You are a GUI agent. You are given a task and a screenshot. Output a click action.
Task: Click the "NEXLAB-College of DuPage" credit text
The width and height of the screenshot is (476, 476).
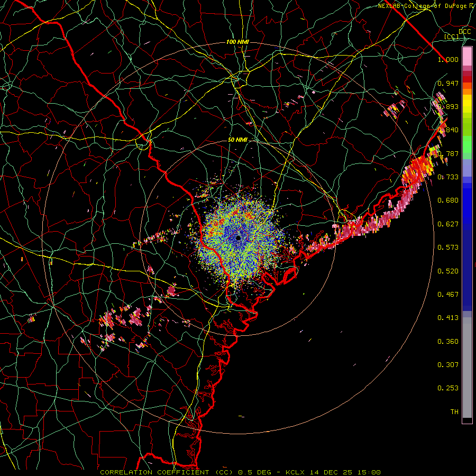point(422,6)
